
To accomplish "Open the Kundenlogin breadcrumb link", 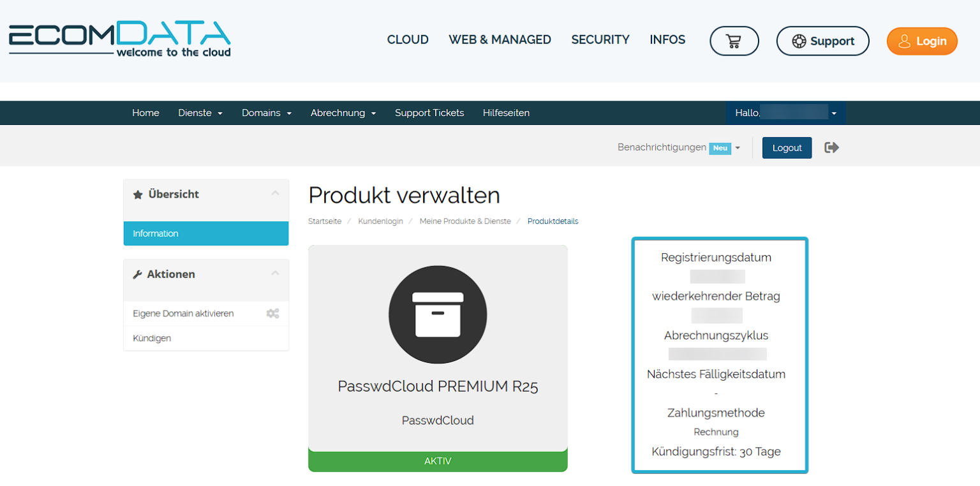I will 379,221.
